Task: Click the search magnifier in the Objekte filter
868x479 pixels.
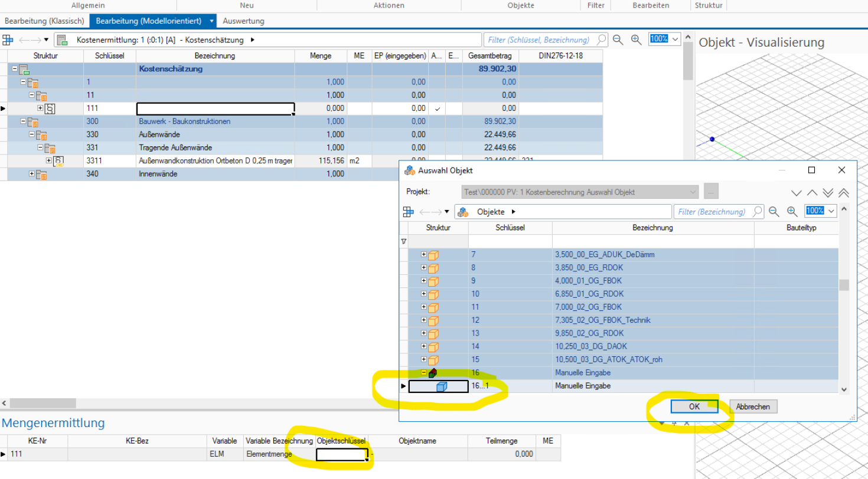Action: click(756, 212)
